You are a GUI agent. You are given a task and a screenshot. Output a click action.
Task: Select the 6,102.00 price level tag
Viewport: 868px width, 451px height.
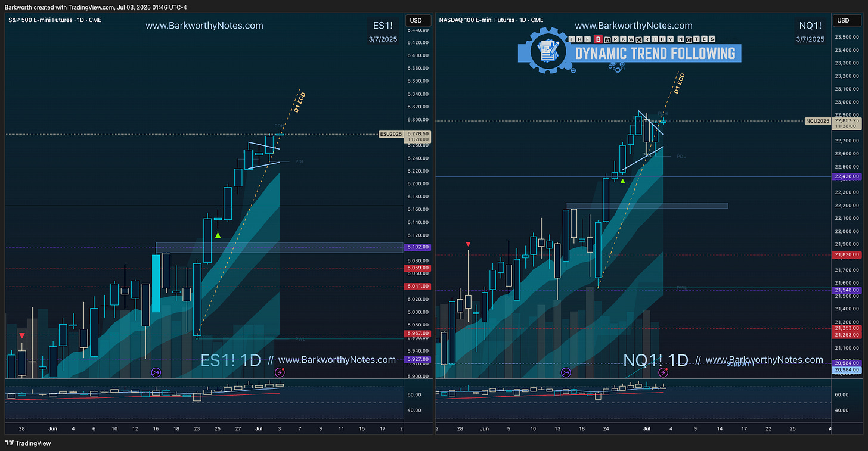[418, 247]
